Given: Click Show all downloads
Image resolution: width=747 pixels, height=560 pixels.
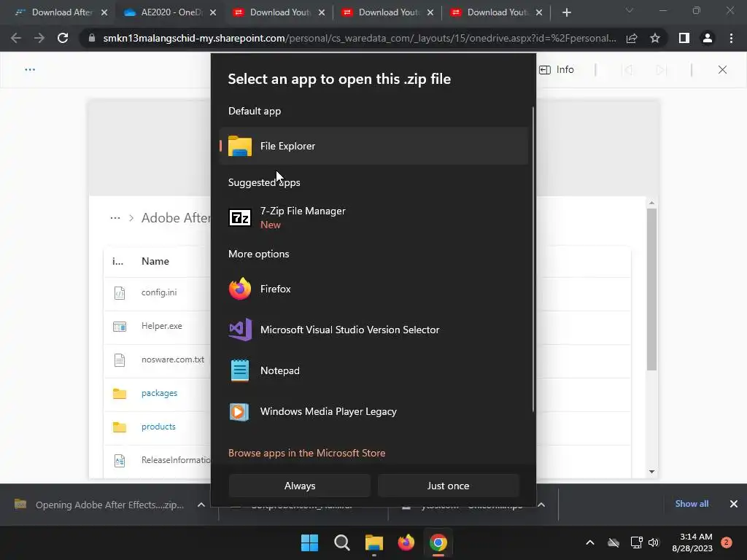Looking at the screenshot, I should pos(692,504).
